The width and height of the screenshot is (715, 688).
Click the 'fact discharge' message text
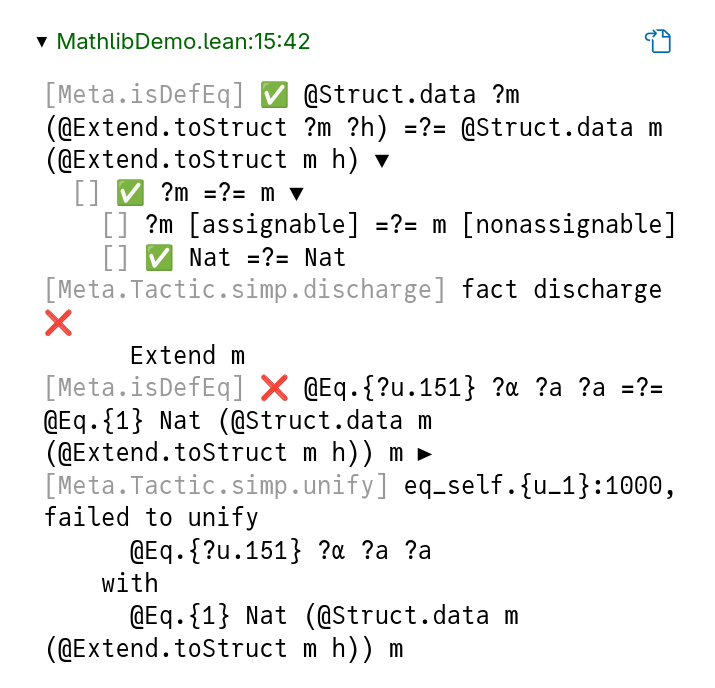pyautogui.click(x=562, y=290)
